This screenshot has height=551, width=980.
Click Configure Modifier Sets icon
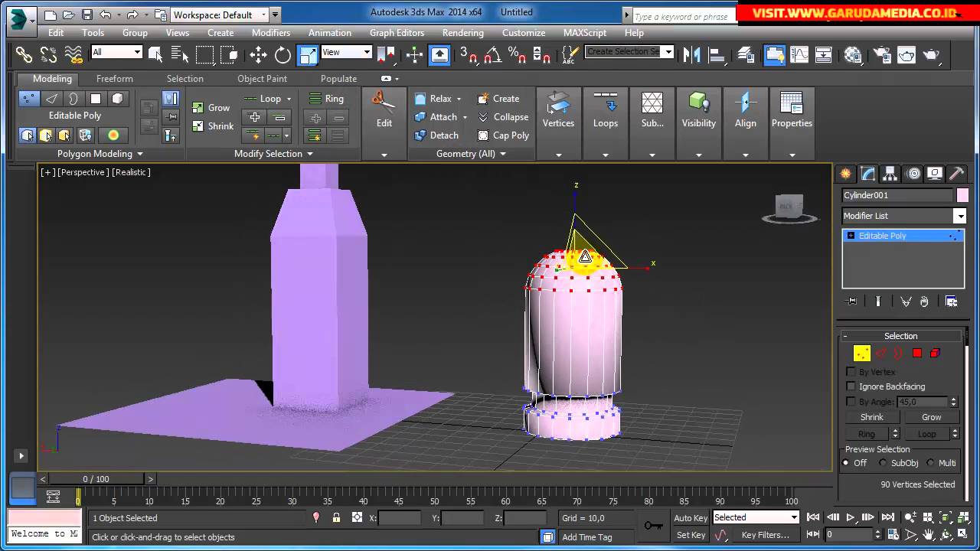coord(951,302)
